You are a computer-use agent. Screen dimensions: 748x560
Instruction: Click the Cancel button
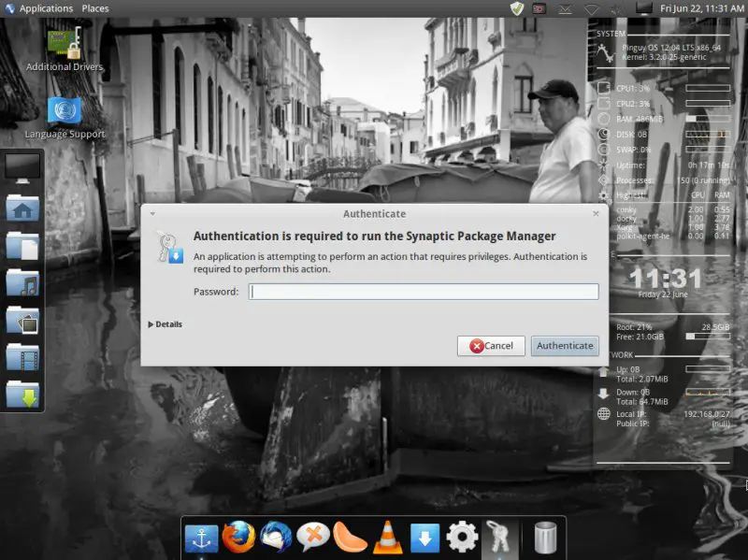click(x=491, y=346)
